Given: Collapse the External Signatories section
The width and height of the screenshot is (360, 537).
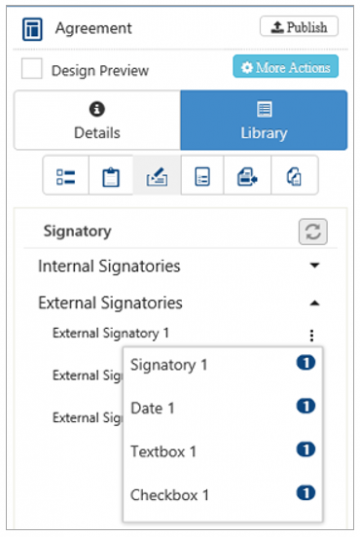Looking at the screenshot, I should pyautogui.click(x=179, y=303).
